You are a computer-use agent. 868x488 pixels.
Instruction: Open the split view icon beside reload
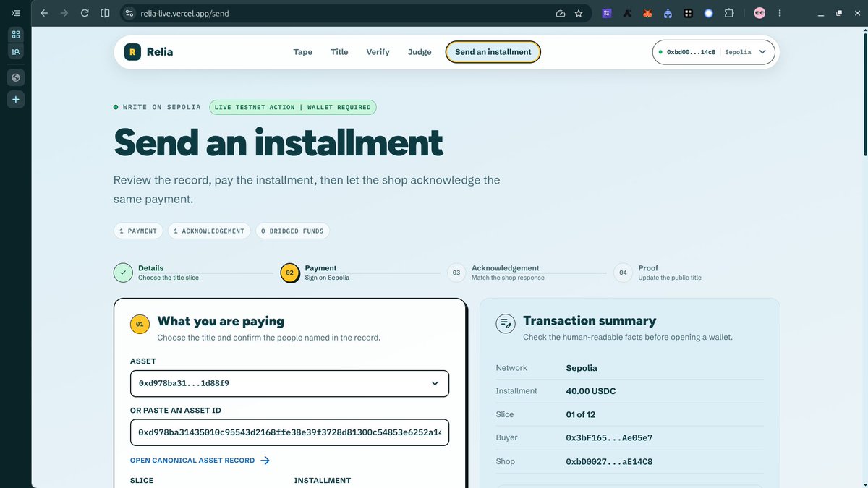click(105, 13)
